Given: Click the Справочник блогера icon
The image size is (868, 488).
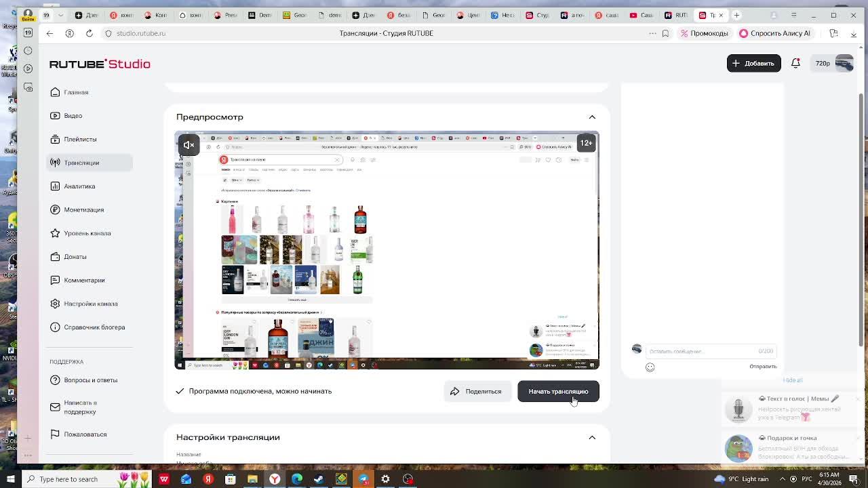Looking at the screenshot, I should point(55,327).
